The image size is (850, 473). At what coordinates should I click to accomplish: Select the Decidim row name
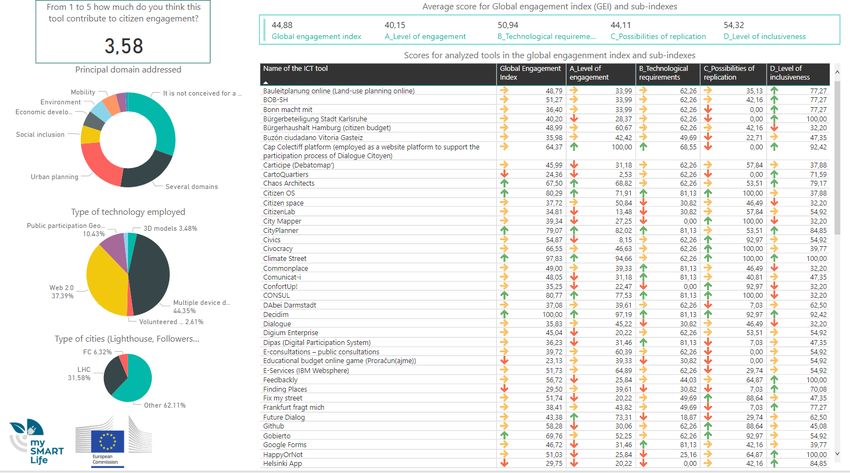coord(276,314)
